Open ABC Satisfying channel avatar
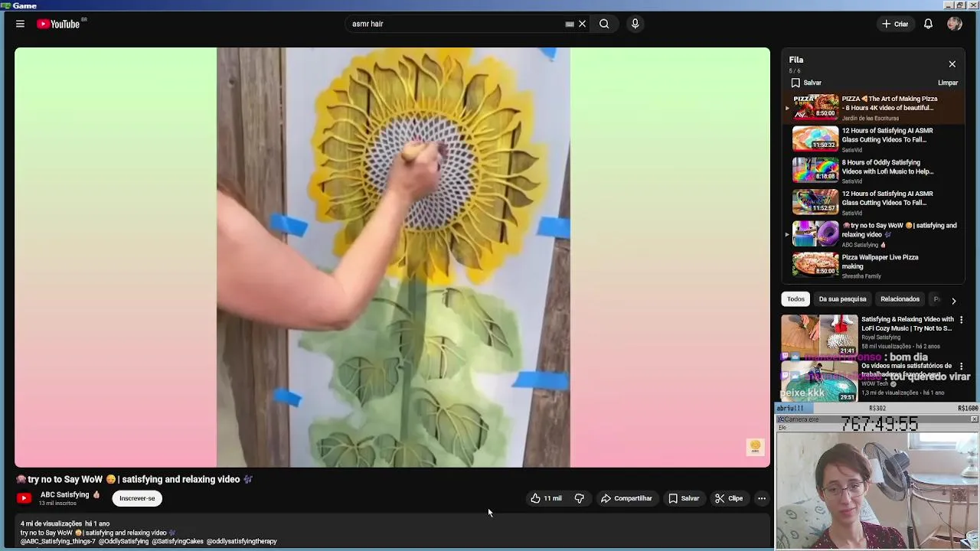980x551 pixels. click(24, 498)
